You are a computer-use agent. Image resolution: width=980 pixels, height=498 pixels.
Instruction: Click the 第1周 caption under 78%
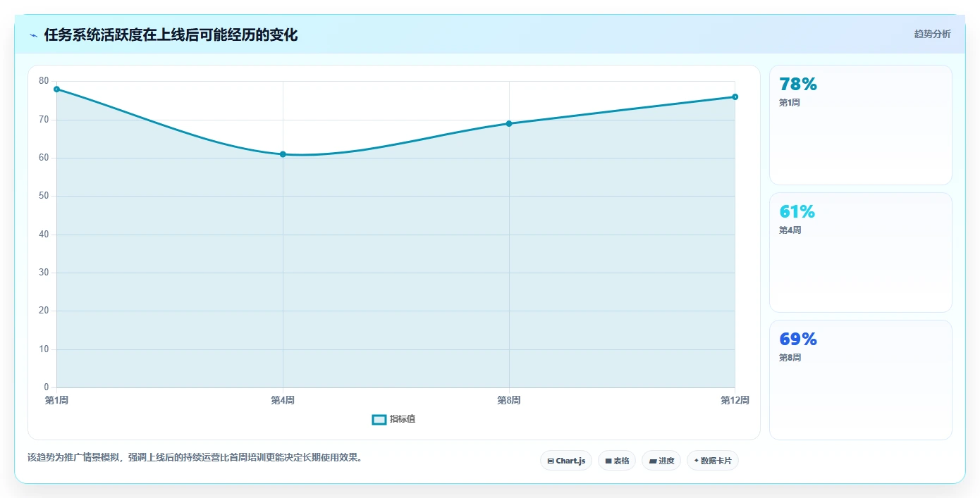pyautogui.click(x=790, y=103)
